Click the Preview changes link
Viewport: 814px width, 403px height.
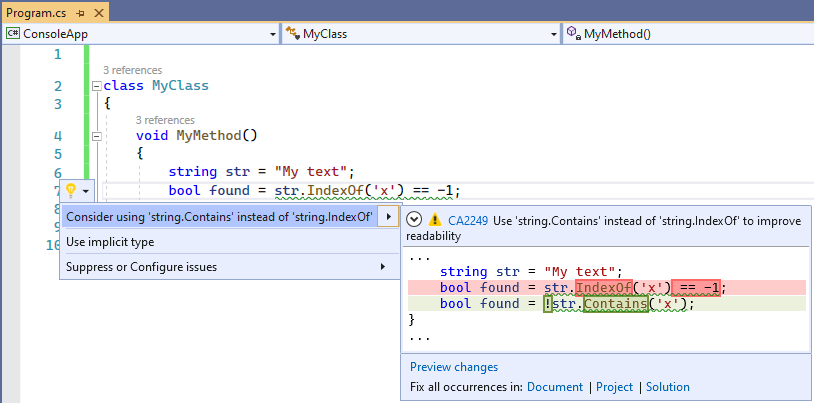coord(453,367)
